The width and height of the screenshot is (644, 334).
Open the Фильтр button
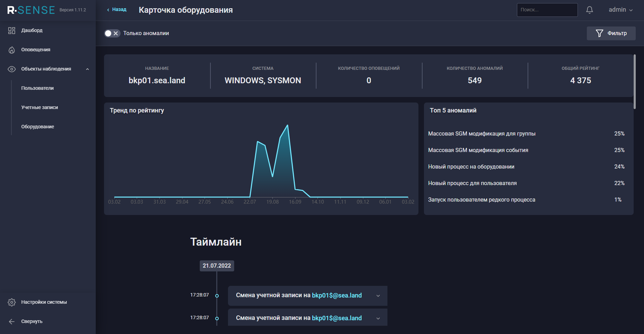click(611, 33)
